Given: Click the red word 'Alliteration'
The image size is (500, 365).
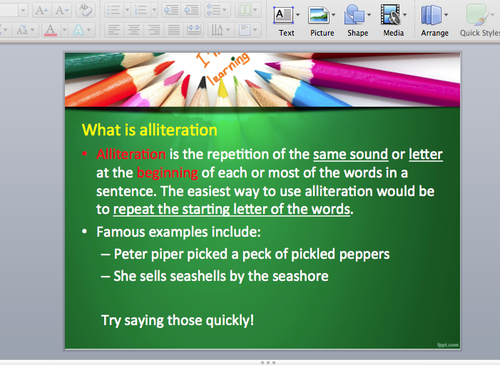Looking at the screenshot, I should (x=131, y=154).
